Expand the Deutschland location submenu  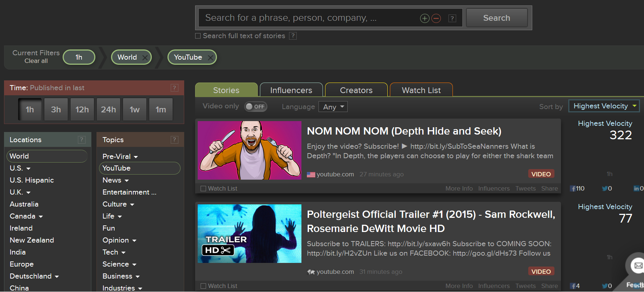coord(57,277)
